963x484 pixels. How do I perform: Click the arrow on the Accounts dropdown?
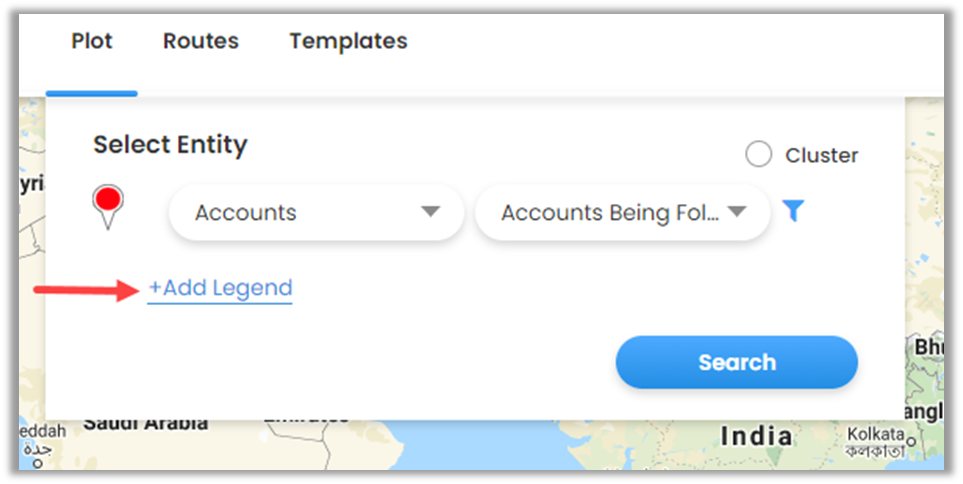[430, 212]
